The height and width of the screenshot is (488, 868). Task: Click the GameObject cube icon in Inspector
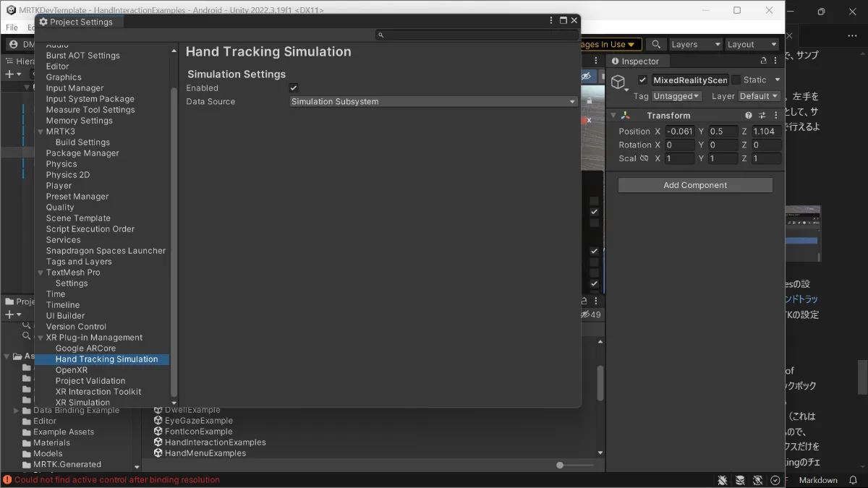(x=618, y=82)
